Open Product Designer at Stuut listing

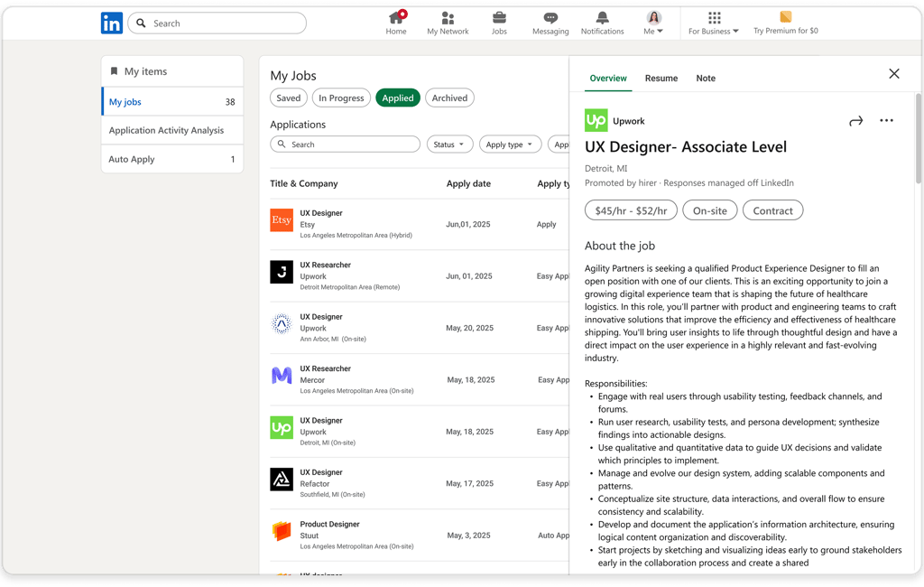coord(329,525)
